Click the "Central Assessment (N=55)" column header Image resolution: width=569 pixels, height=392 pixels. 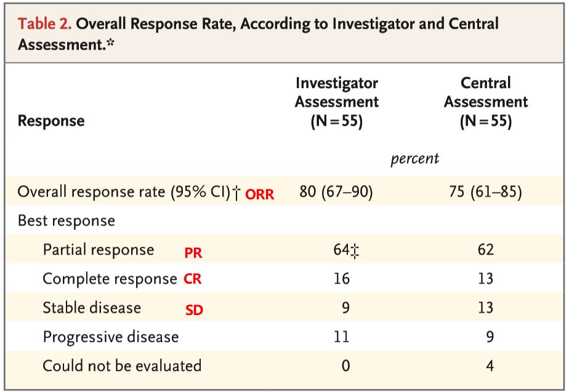[486, 102]
